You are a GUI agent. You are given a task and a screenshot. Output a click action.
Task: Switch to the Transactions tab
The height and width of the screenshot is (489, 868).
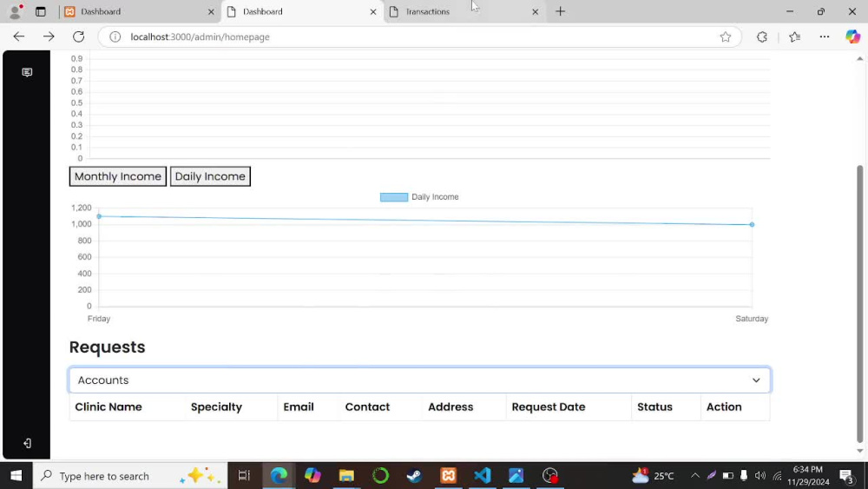point(465,11)
